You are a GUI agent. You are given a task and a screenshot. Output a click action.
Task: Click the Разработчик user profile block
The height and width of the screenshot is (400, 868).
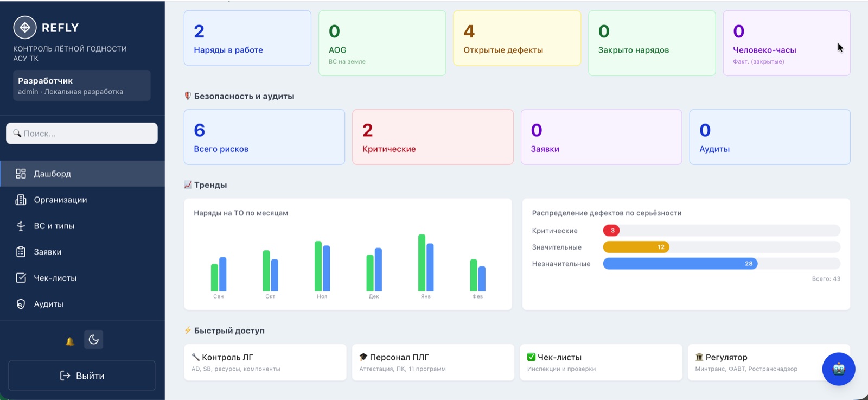pos(82,85)
